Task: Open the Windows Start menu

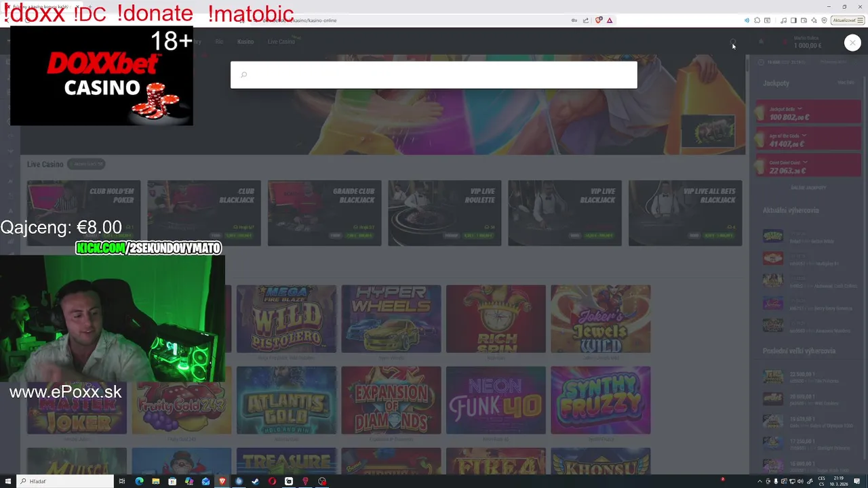Action: click(8, 481)
